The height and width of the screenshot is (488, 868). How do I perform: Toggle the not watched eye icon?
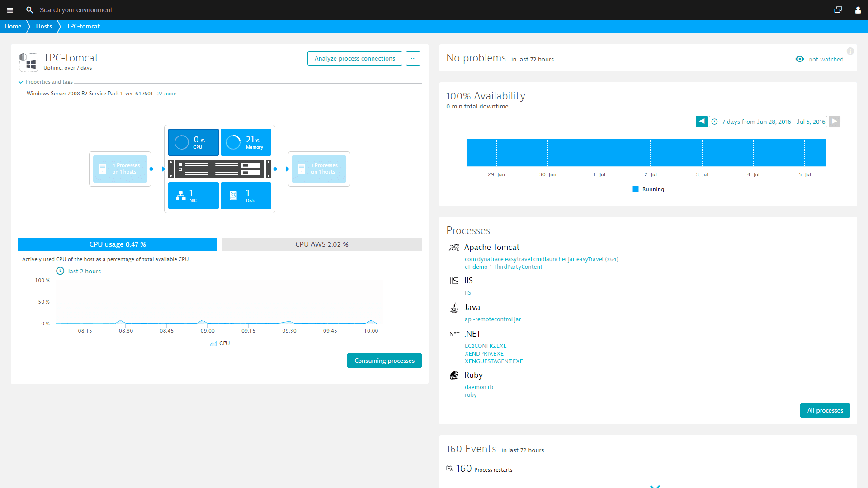800,59
